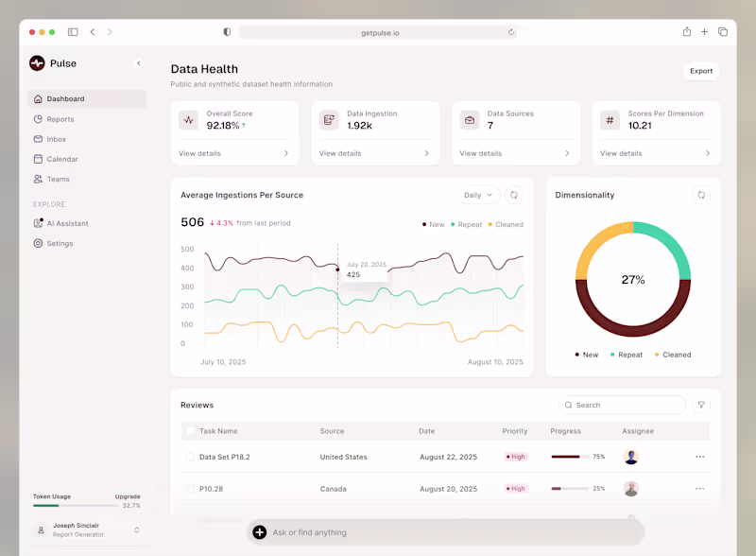
Task: Open the Reviews filter icon
Action: pyautogui.click(x=701, y=405)
